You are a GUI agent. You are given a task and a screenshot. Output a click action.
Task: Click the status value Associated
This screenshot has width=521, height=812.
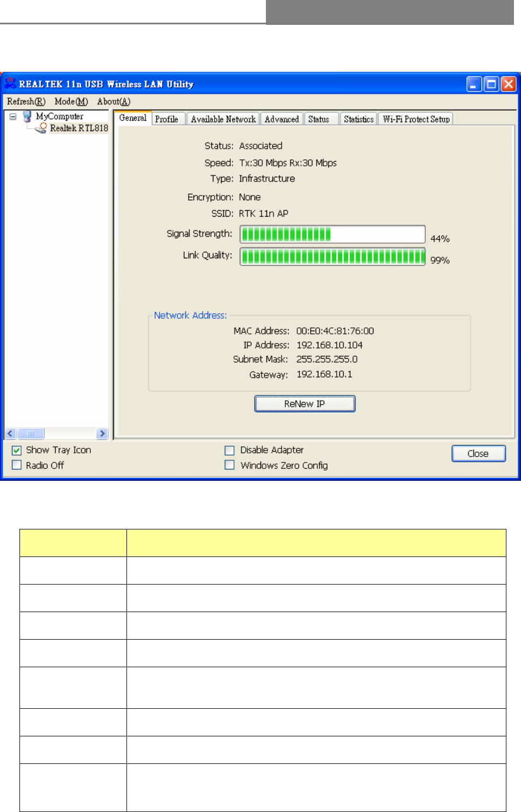261,146
